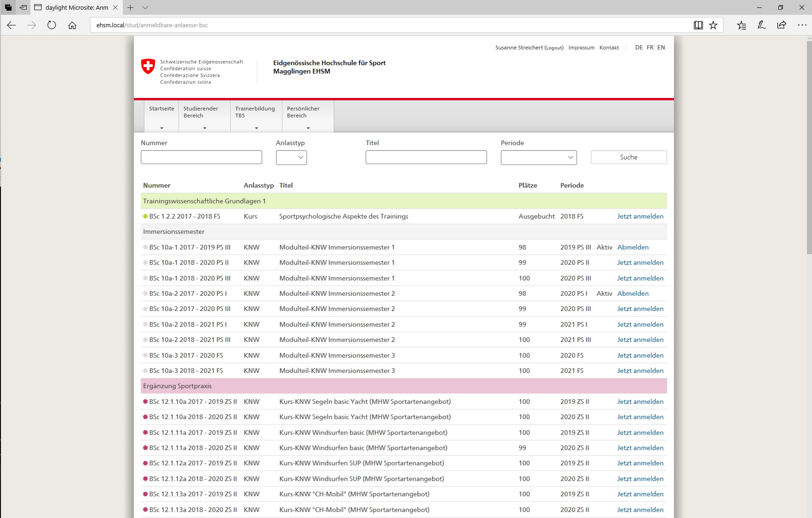Click the add notes pen icon
Viewport: 812px width, 518px height.
pyautogui.click(x=761, y=25)
